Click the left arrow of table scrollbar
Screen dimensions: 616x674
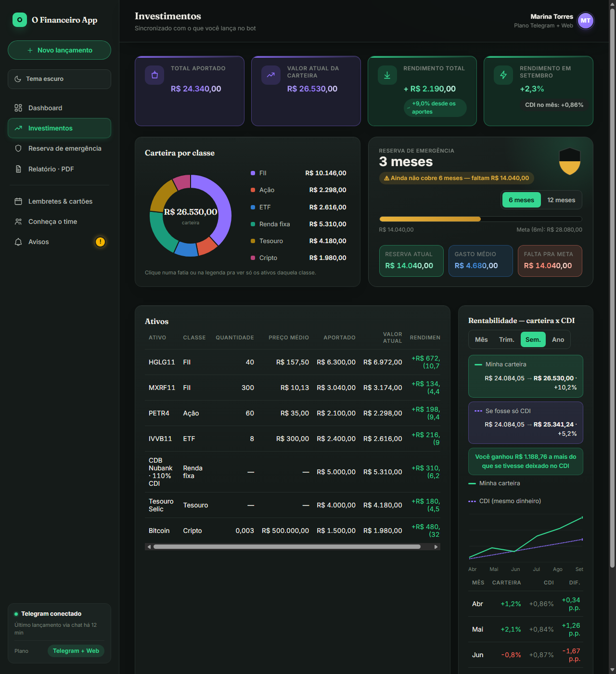(149, 547)
